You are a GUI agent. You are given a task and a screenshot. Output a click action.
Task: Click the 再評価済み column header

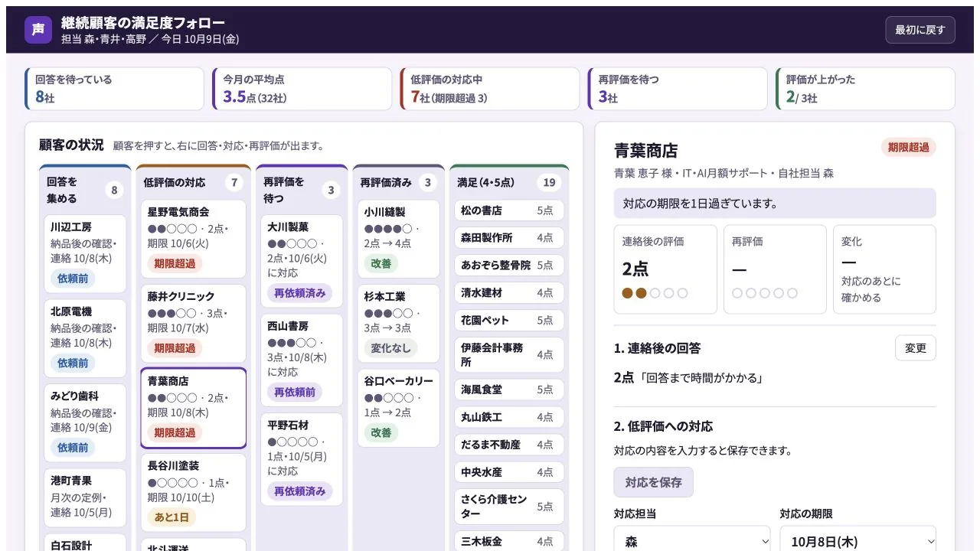coord(399,182)
